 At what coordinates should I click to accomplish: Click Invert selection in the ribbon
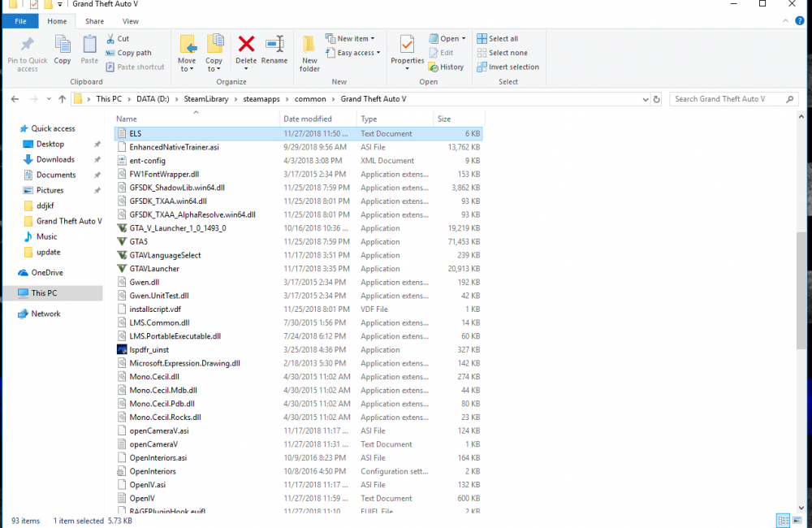click(x=508, y=67)
